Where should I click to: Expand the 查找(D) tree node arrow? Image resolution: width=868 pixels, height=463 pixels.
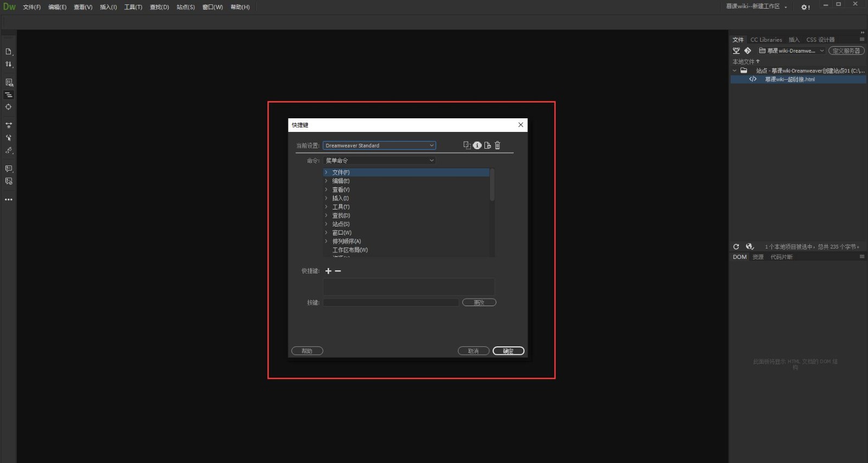[326, 215]
